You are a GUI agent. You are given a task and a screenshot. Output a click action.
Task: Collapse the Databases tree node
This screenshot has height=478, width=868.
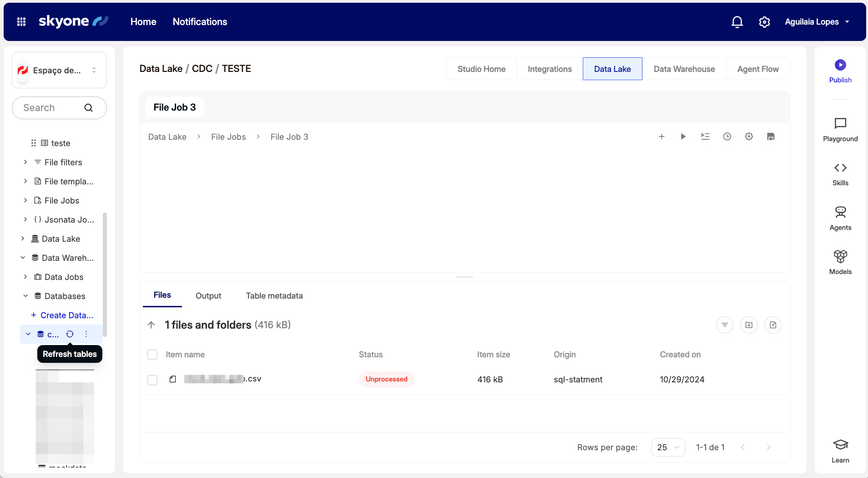click(x=25, y=296)
